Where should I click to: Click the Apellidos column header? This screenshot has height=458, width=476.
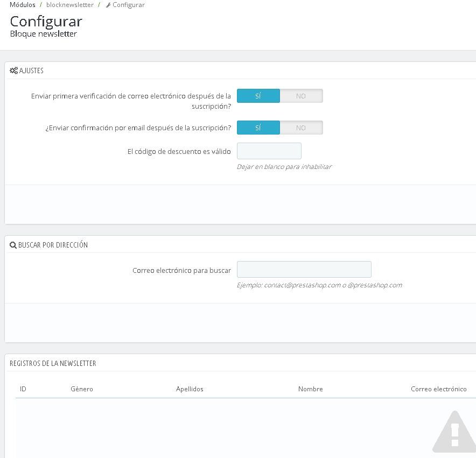point(190,389)
